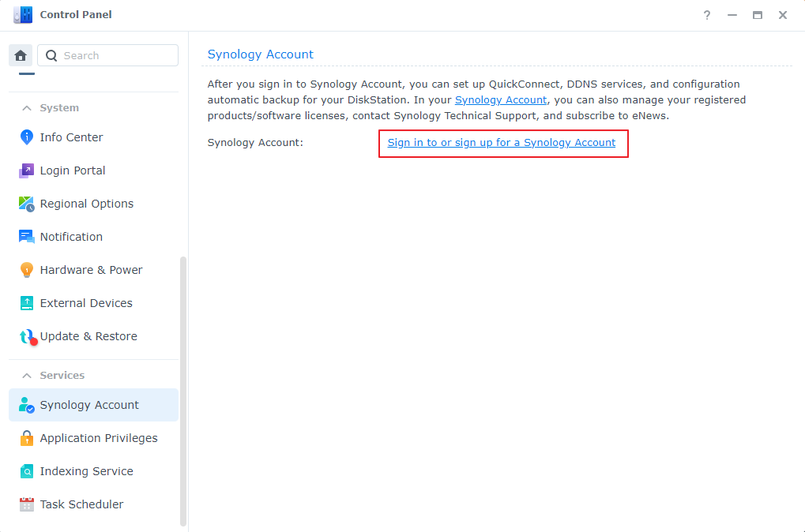Screen dimensions: 805x532
Task: Click the Control Panel app icon
Action: [x=23, y=15]
